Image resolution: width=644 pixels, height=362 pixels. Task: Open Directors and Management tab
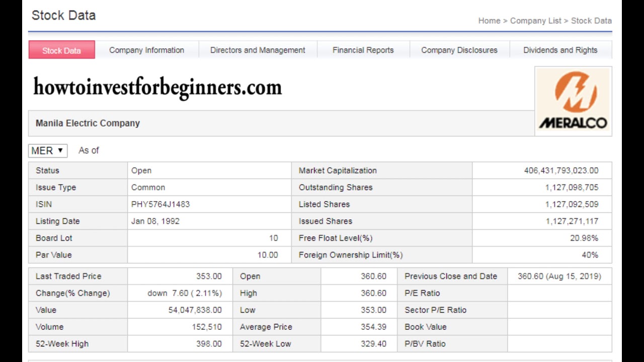tap(258, 50)
